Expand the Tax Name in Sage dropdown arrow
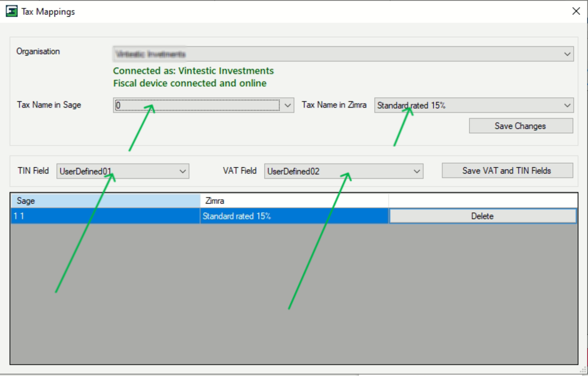Screen dimensions: 588x376 [x=288, y=105]
